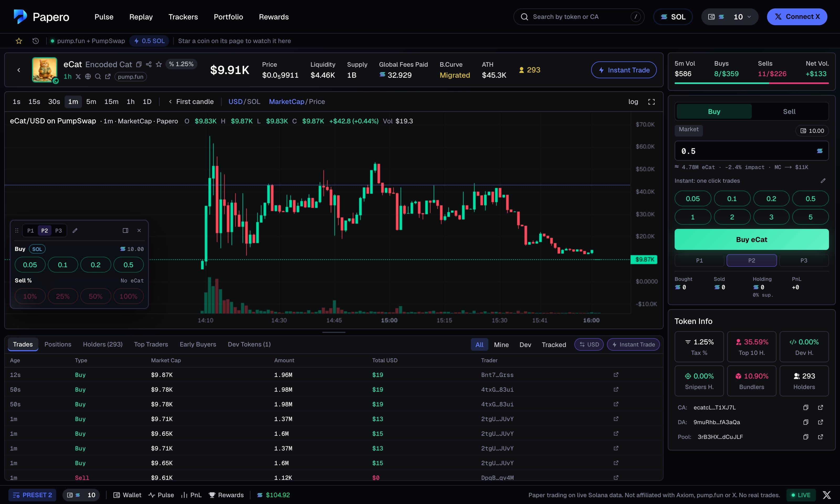Edit the instant trade presets pencil
This screenshot has width=840, height=504.
coord(823,181)
